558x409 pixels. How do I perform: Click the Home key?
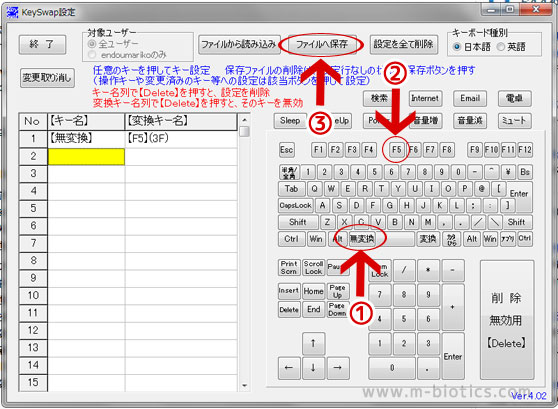(313, 291)
